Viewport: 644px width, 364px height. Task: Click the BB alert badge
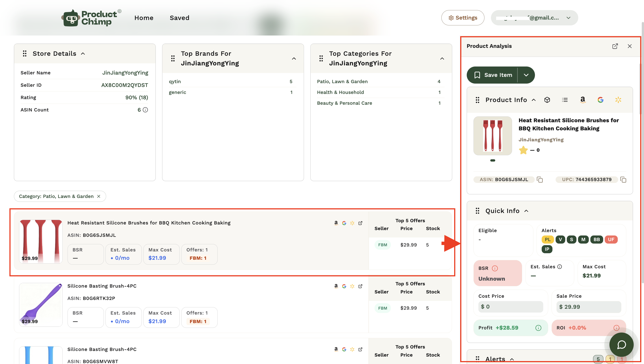(596, 240)
